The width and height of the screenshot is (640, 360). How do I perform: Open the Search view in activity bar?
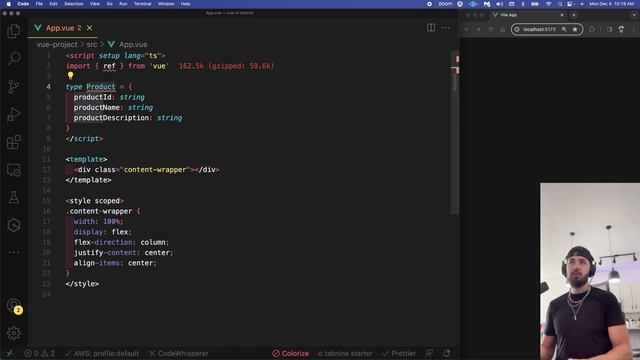pos(13,58)
